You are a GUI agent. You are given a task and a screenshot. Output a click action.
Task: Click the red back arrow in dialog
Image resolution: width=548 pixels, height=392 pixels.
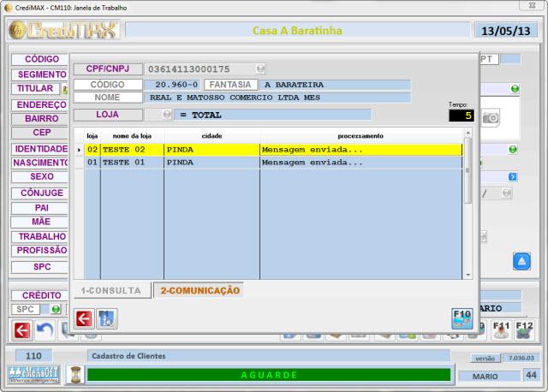[x=83, y=318]
